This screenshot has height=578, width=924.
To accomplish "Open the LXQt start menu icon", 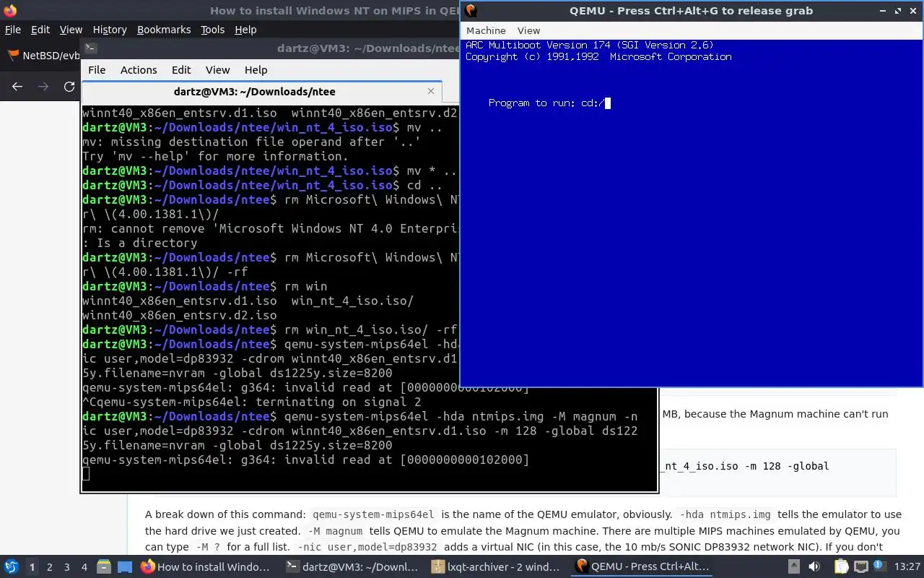I will pos(12,567).
